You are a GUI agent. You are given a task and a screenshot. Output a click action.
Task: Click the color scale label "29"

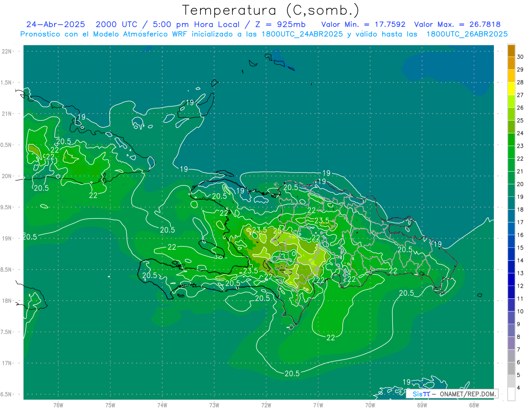point(520,70)
